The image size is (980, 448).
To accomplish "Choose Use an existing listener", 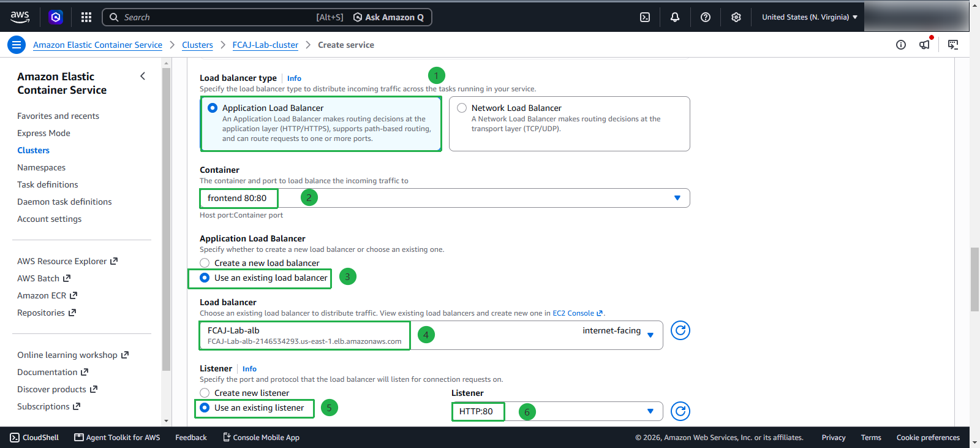I will [x=205, y=408].
